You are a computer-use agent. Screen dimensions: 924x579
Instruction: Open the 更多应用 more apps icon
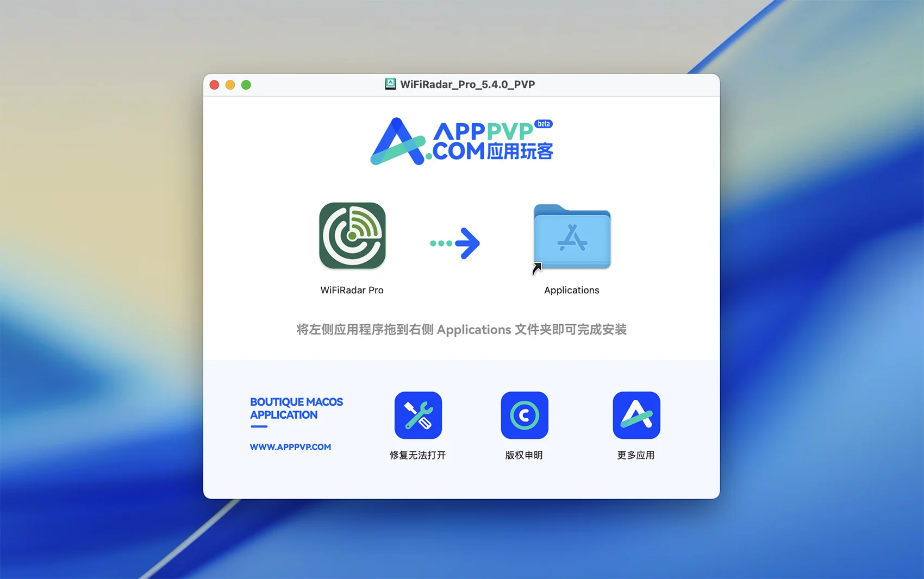(x=636, y=415)
